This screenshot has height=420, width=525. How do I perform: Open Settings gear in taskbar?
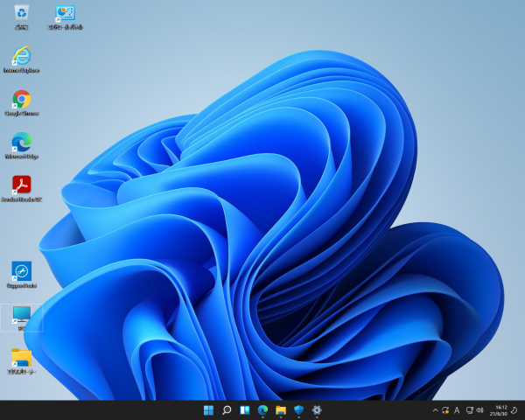point(317,410)
